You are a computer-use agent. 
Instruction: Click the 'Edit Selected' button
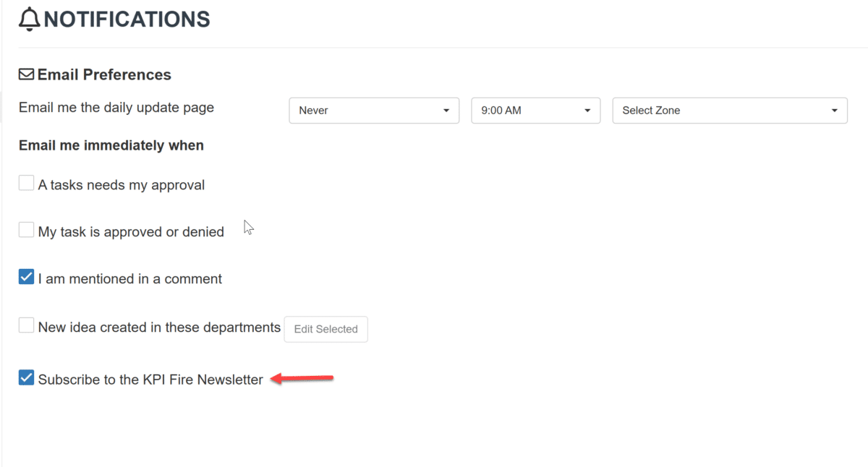click(326, 329)
